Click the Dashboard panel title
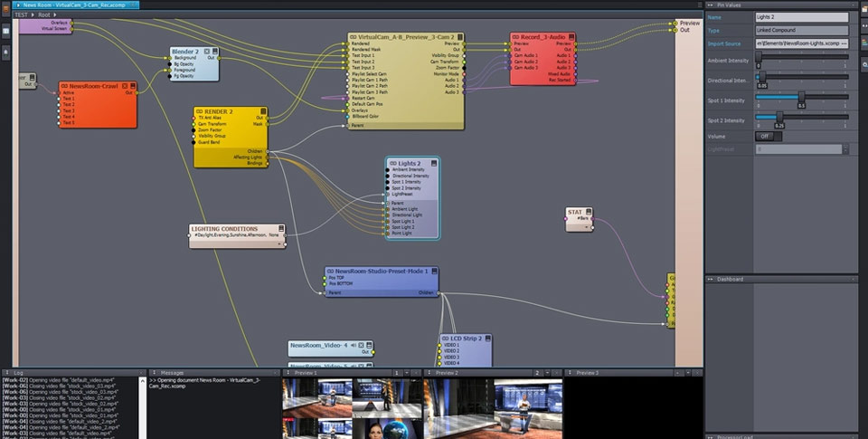868x439 pixels. [730, 280]
